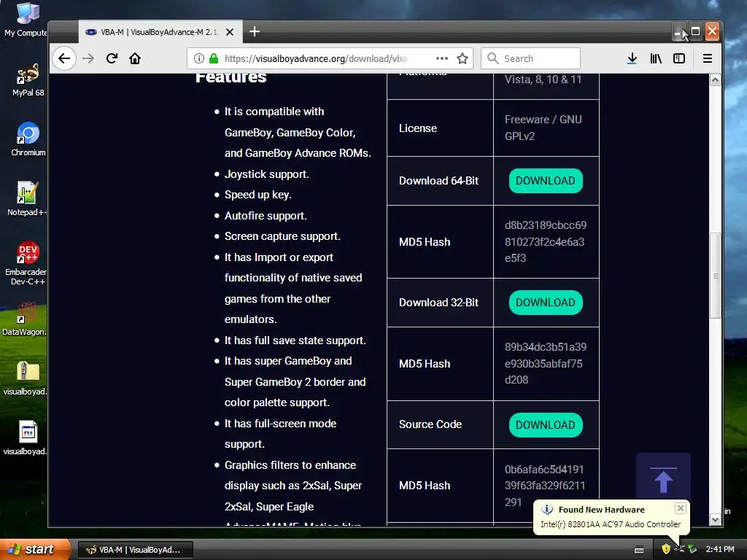747x560 pixels.
Task: Click Joystick support bullet text
Action: (x=267, y=174)
